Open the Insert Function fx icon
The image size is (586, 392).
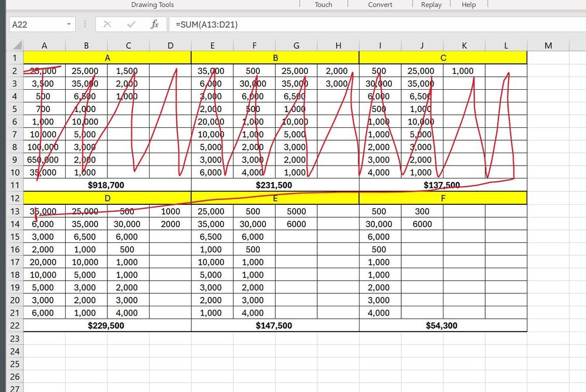pos(154,24)
